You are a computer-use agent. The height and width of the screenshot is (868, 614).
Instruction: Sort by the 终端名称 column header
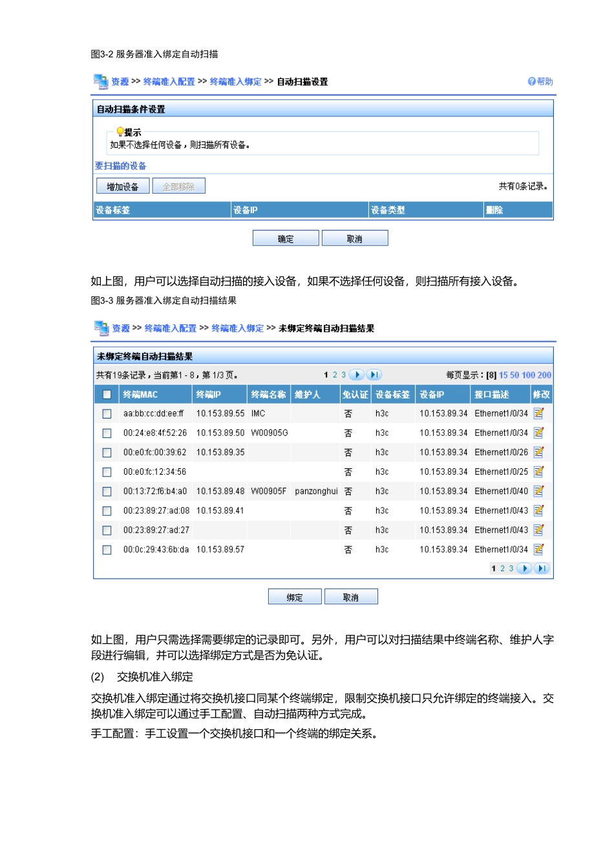pyautogui.click(x=268, y=395)
